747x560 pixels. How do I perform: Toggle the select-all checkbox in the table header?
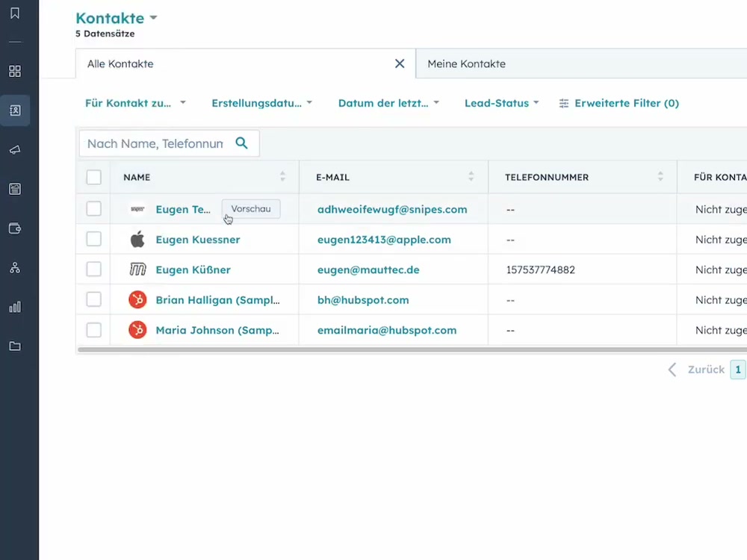(93, 177)
